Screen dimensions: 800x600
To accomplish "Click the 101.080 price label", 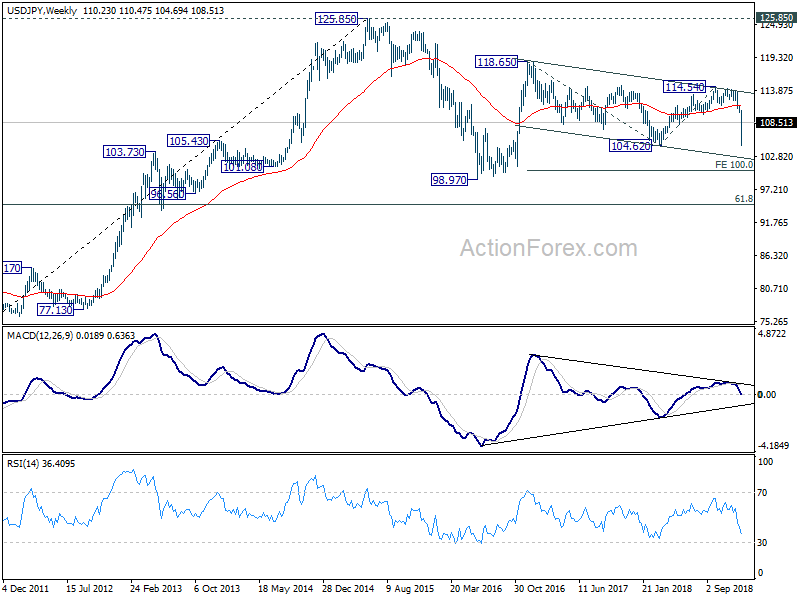I will [243, 167].
